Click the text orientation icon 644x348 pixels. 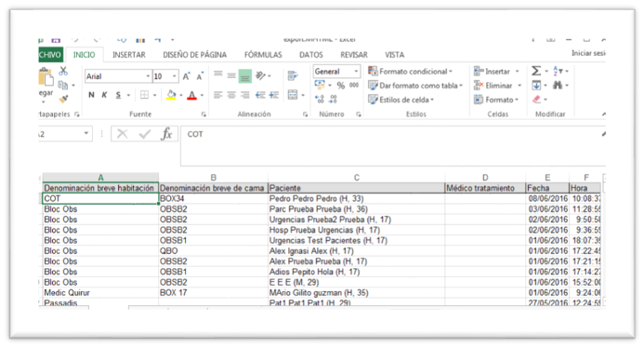(260, 75)
